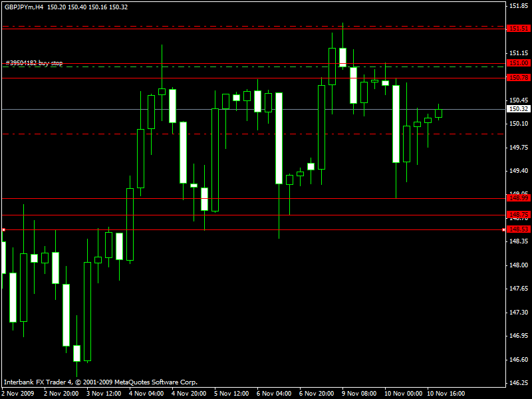Click the 148.00 price scale value
The height and width of the screenshot is (399, 532).
518,265
